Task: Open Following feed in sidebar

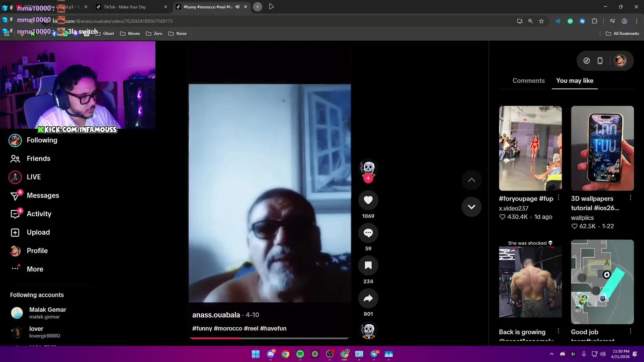Action: pyautogui.click(x=34, y=140)
